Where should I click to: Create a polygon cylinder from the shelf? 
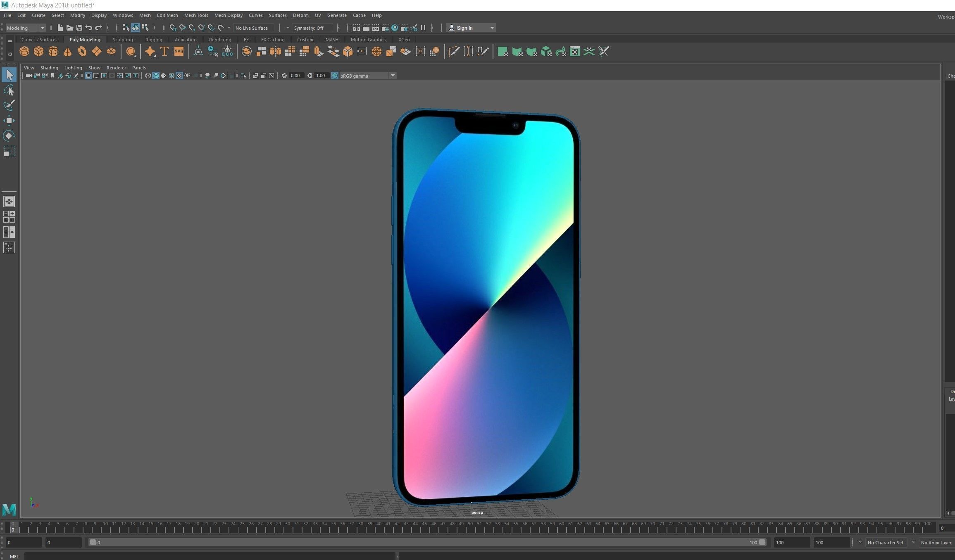(53, 51)
